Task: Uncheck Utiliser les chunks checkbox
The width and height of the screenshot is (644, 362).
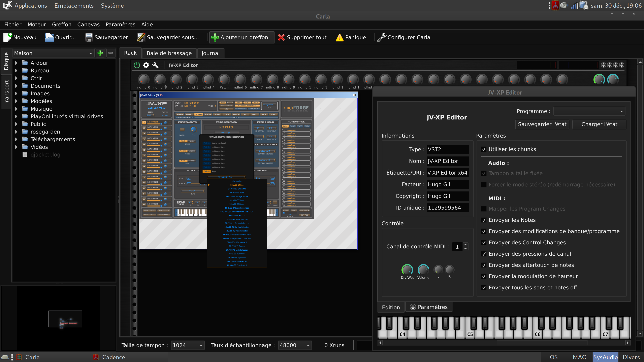Action: coord(484,149)
